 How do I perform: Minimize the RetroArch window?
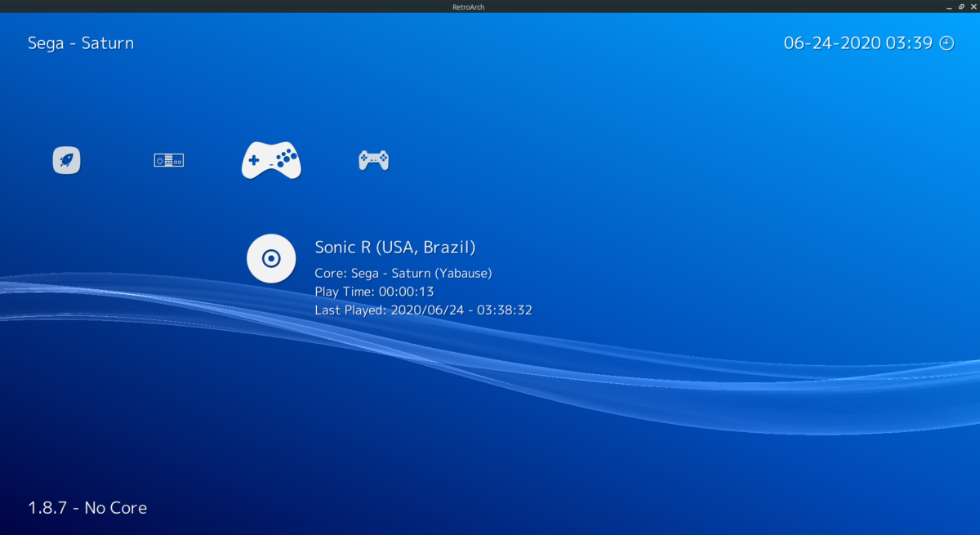click(949, 7)
